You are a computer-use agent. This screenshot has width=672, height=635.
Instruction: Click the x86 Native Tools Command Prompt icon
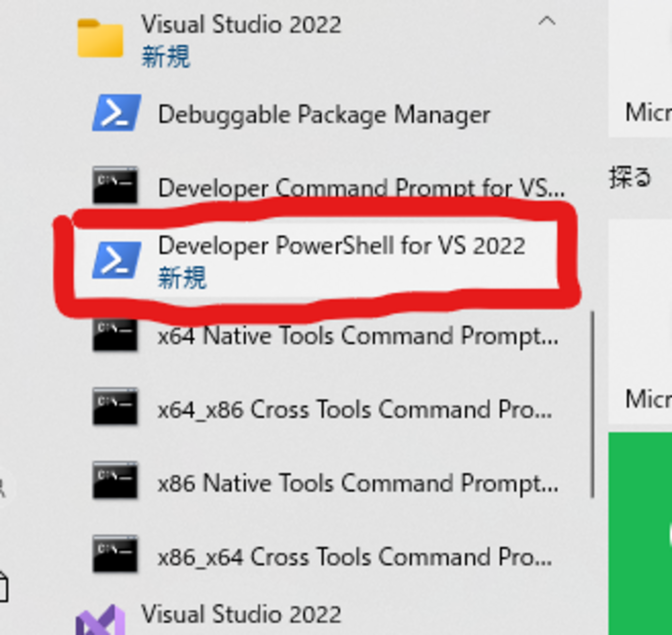(115, 481)
